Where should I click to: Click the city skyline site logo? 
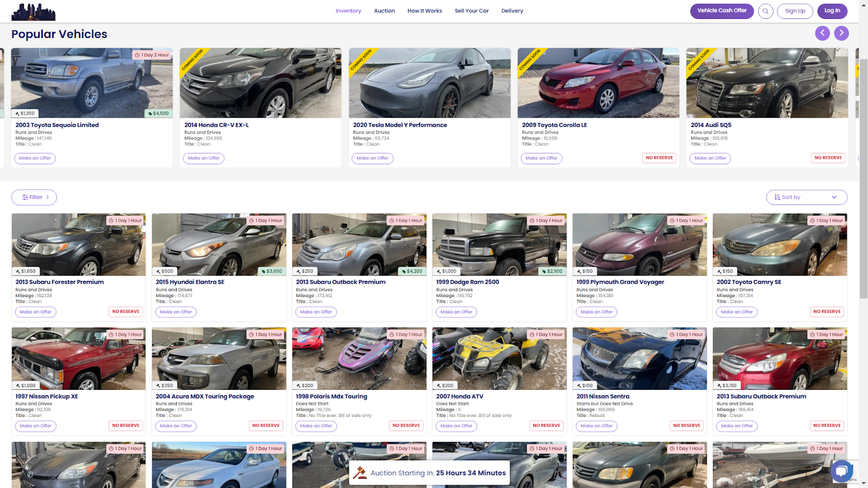(x=34, y=11)
